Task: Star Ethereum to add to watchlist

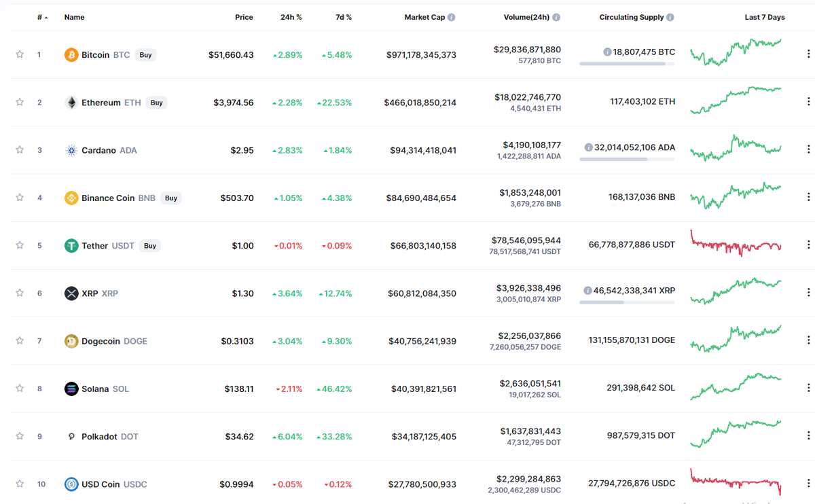Action: click(20, 102)
